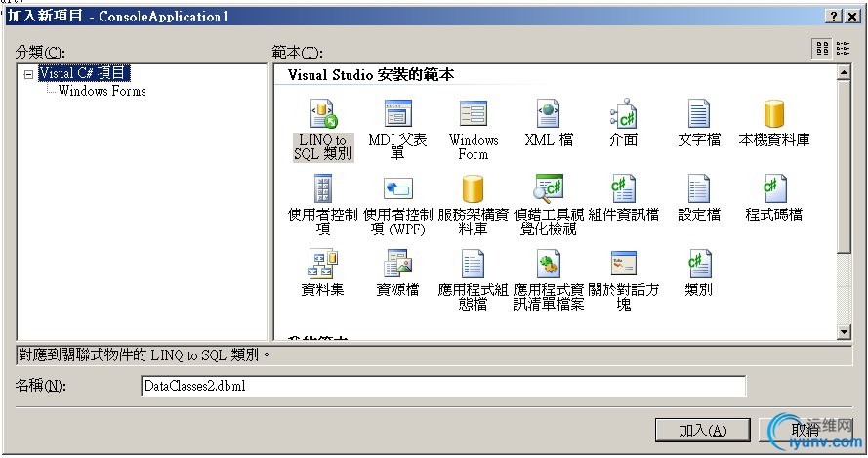
Task: Select the 應用程式資訊清單檔案 template
Action: (x=548, y=279)
